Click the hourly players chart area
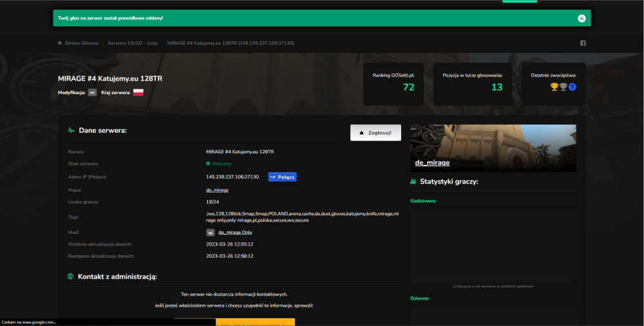This screenshot has width=644, height=326. tap(493, 245)
